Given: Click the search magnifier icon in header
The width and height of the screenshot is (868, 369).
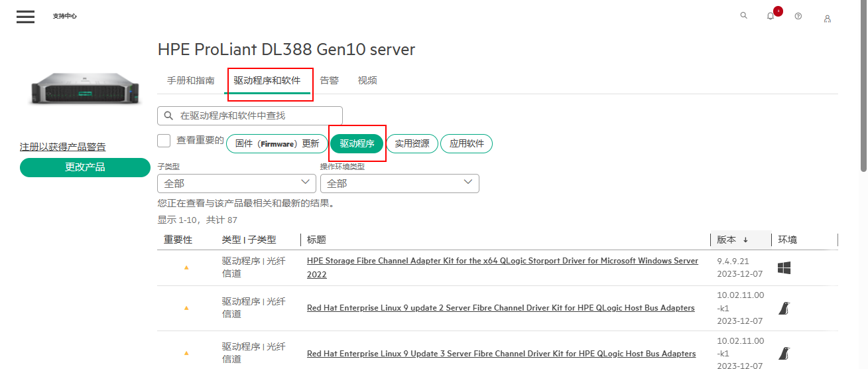Looking at the screenshot, I should pos(743,16).
